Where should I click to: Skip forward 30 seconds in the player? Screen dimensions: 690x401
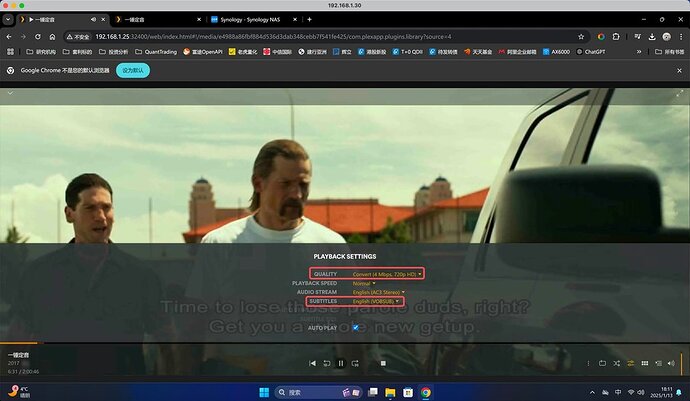tap(355, 363)
